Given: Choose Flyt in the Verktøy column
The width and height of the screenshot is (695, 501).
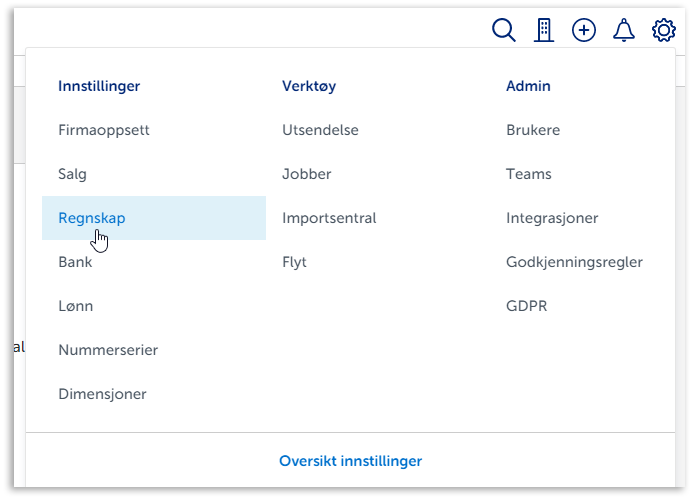Looking at the screenshot, I should [x=294, y=262].
